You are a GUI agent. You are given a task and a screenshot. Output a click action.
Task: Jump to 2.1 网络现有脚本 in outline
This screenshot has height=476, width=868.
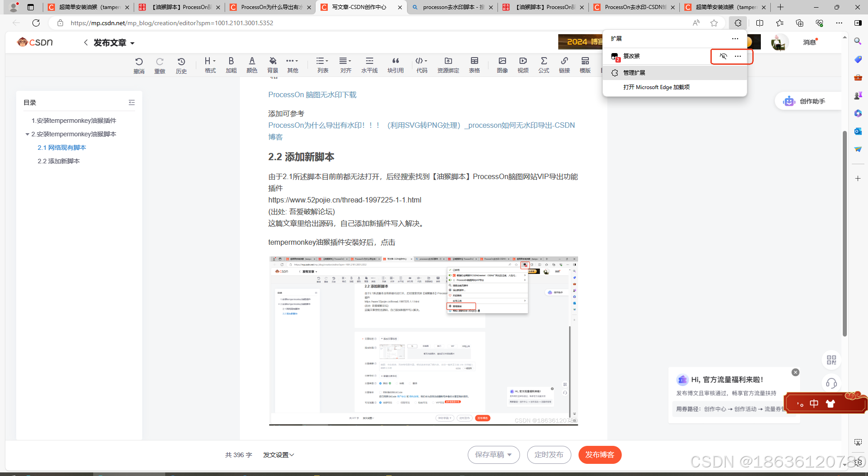[x=62, y=148]
